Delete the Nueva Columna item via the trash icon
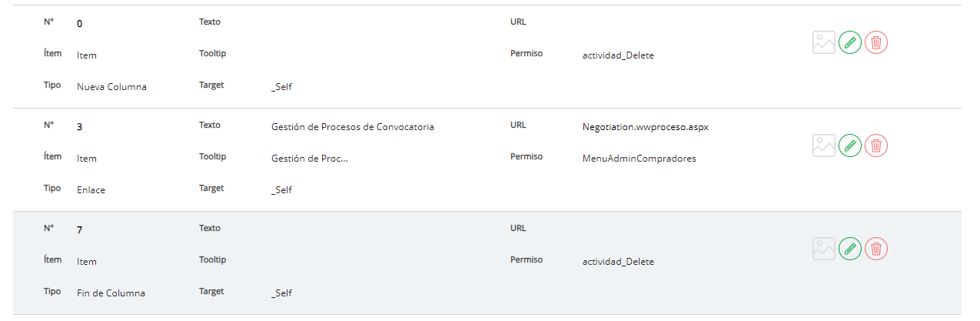The image size is (980, 321). click(x=876, y=42)
